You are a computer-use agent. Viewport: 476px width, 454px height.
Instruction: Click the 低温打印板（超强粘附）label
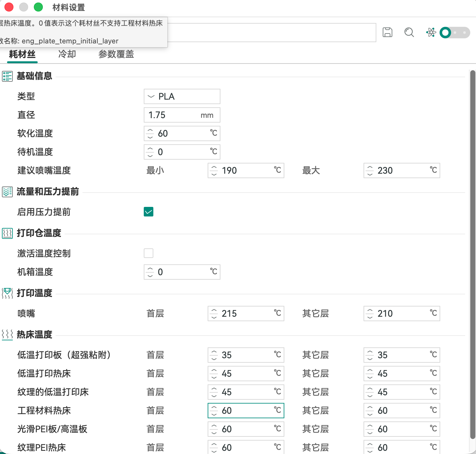click(64, 355)
